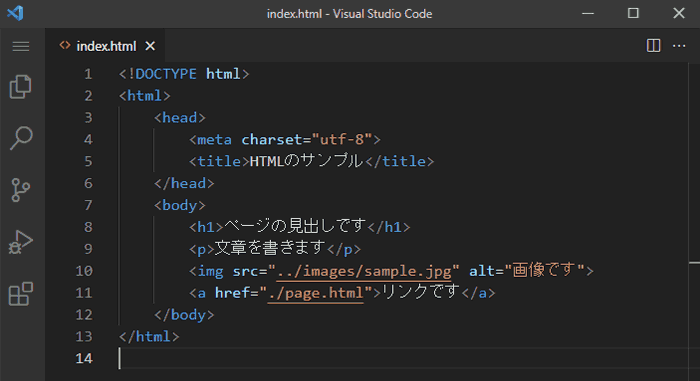Open the hamburger application menu
This screenshot has height=381, width=700.
click(21, 46)
